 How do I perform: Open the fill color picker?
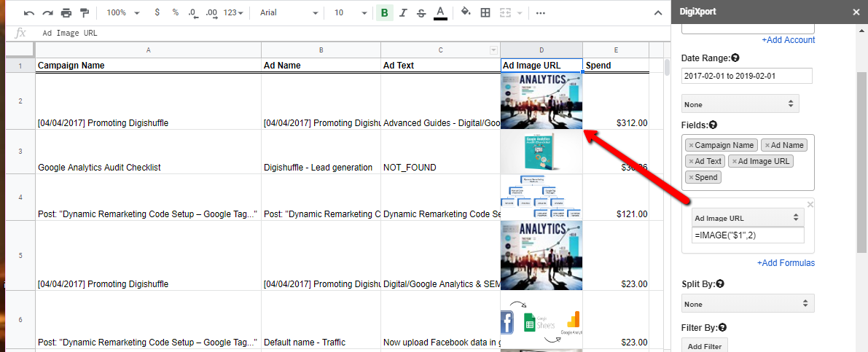click(x=466, y=12)
